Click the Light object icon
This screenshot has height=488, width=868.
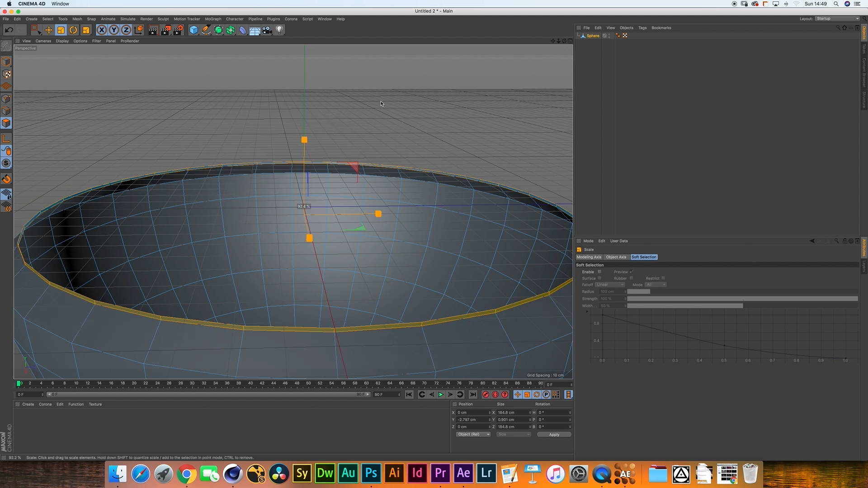pos(280,30)
